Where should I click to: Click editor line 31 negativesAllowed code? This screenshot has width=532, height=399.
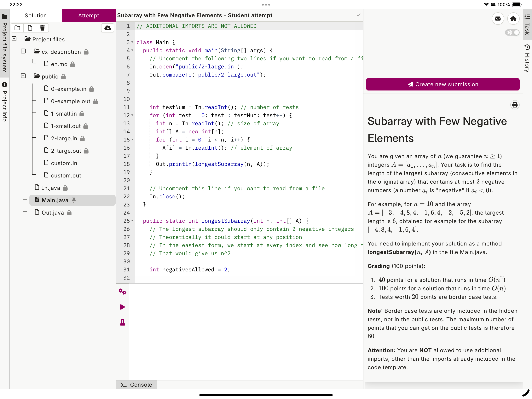189,270
